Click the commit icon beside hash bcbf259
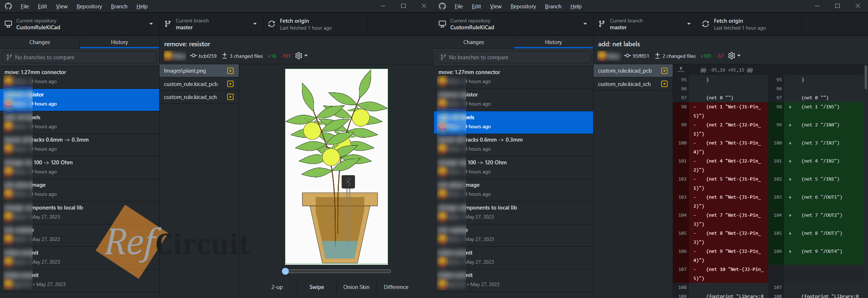The image size is (868, 298). [193, 56]
